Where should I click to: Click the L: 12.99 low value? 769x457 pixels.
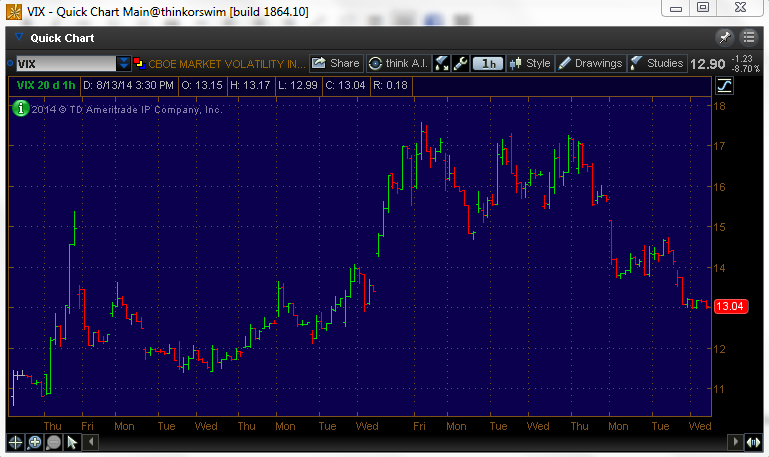click(x=298, y=85)
